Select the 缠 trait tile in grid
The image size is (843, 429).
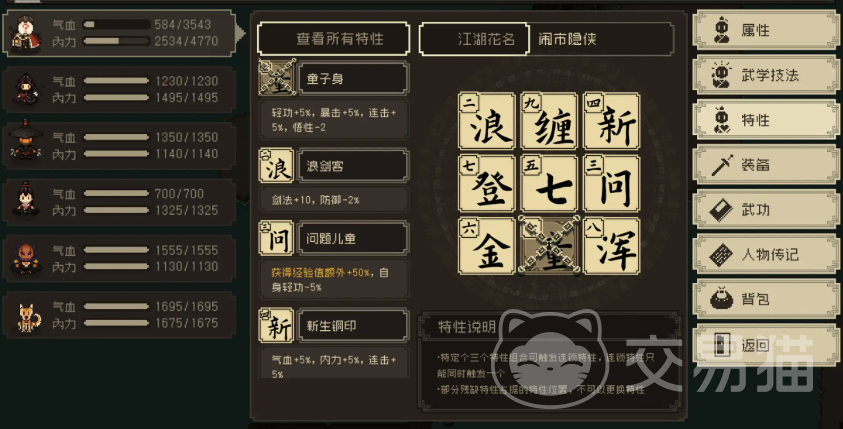tap(549, 121)
